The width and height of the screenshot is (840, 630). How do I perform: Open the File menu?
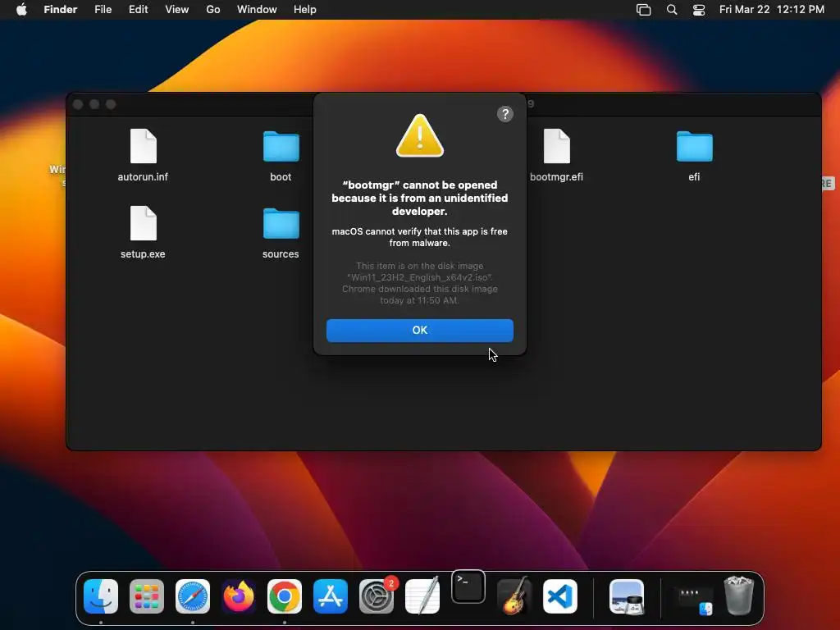[103, 10]
